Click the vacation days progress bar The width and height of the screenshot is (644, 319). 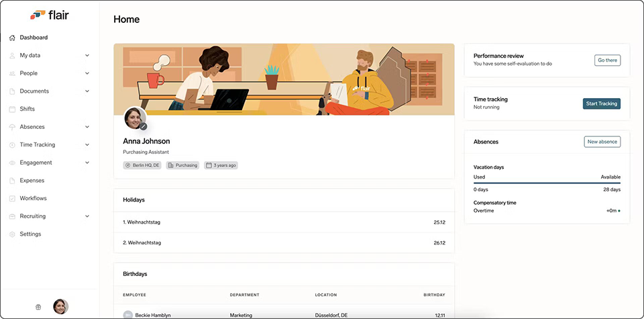547,183
